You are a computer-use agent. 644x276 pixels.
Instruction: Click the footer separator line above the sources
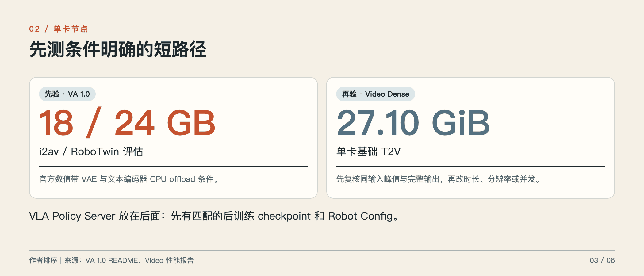322,250
